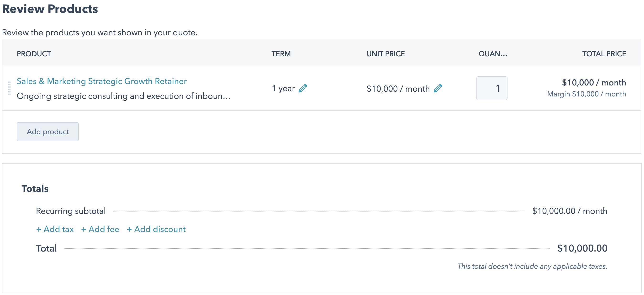Image resolution: width=644 pixels, height=295 pixels.
Task: Click the UNIT PRICE column header
Action: pyautogui.click(x=385, y=54)
